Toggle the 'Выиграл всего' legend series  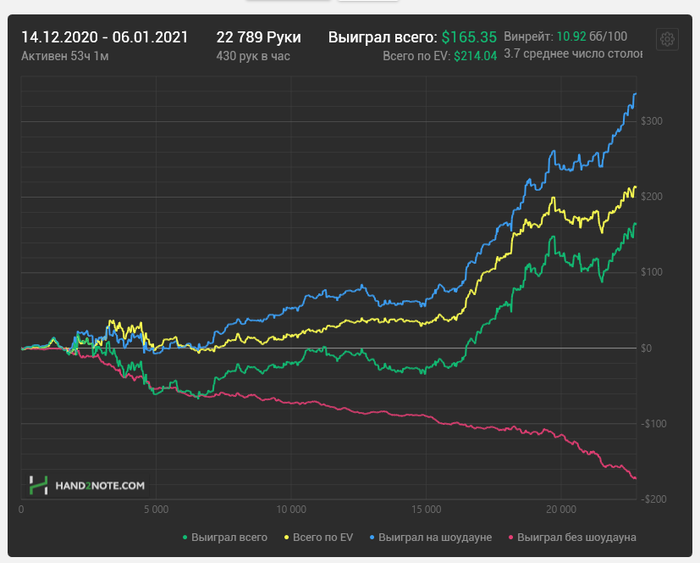(x=225, y=537)
